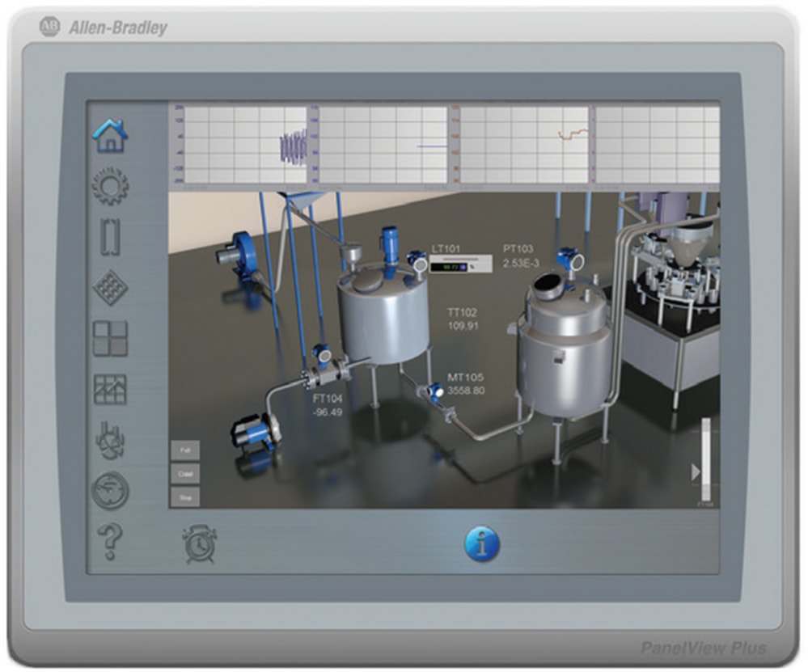
Task: Select the PT103 value 2.53E-3
Action: click(x=521, y=264)
